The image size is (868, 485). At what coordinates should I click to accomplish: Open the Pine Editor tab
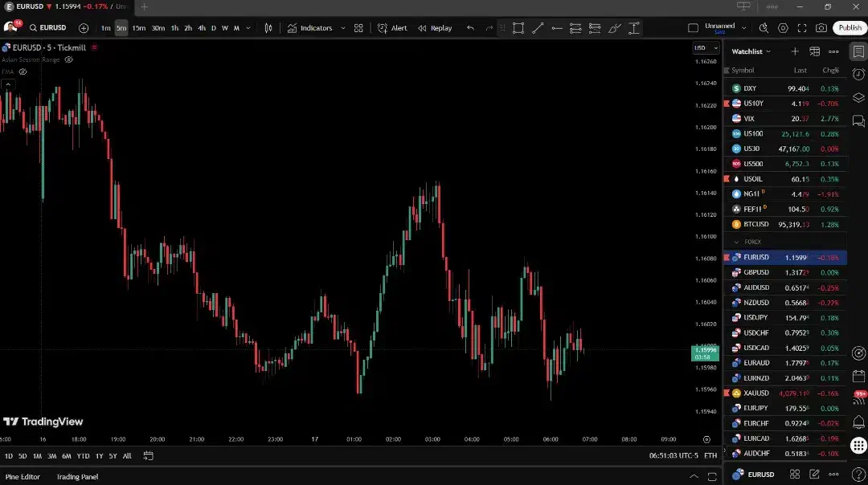pyautogui.click(x=23, y=476)
